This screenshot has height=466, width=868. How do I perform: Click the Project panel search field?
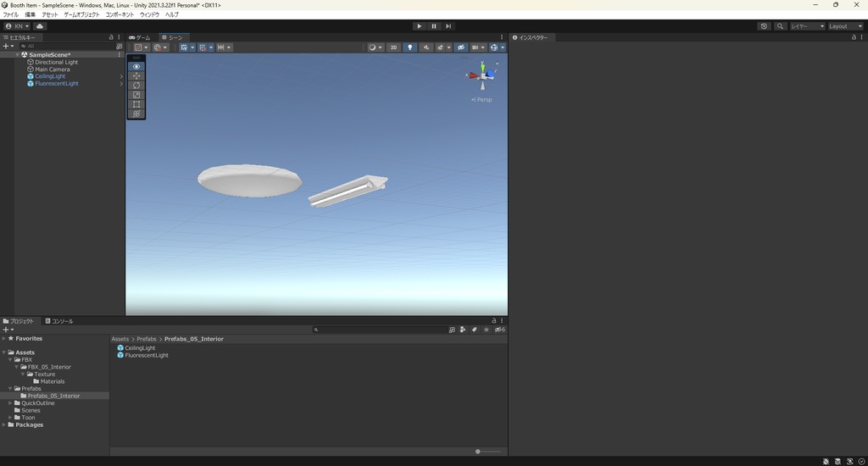coord(380,330)
